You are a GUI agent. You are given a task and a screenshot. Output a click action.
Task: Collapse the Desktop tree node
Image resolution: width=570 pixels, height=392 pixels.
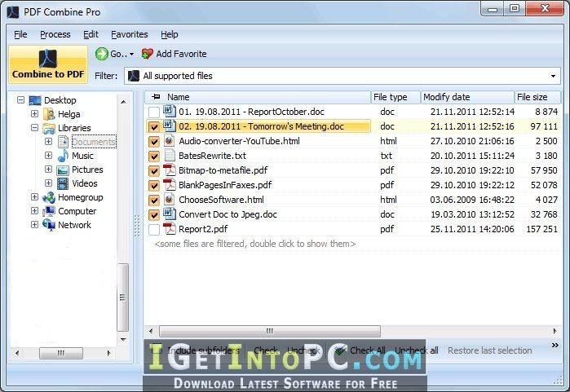click(x=20, y=100)
